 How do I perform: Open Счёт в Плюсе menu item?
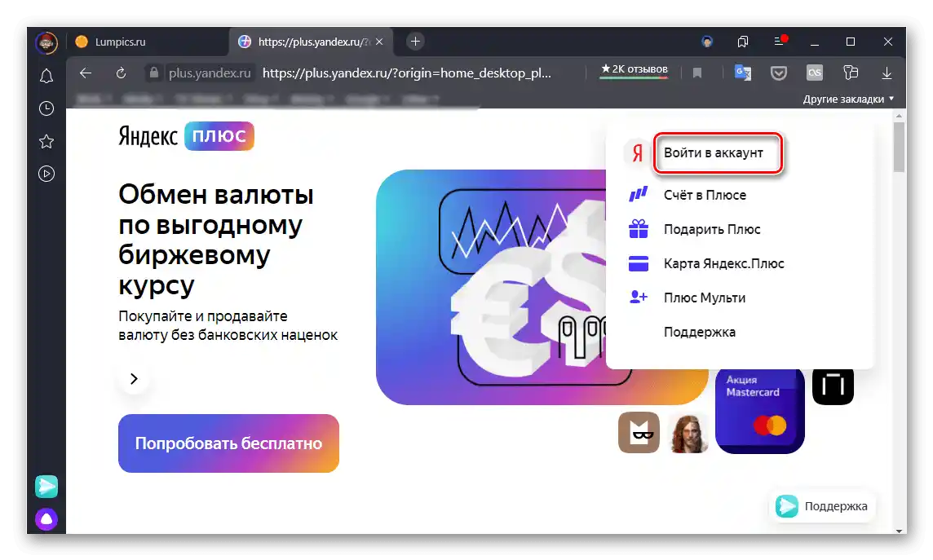tap(705, 195)
